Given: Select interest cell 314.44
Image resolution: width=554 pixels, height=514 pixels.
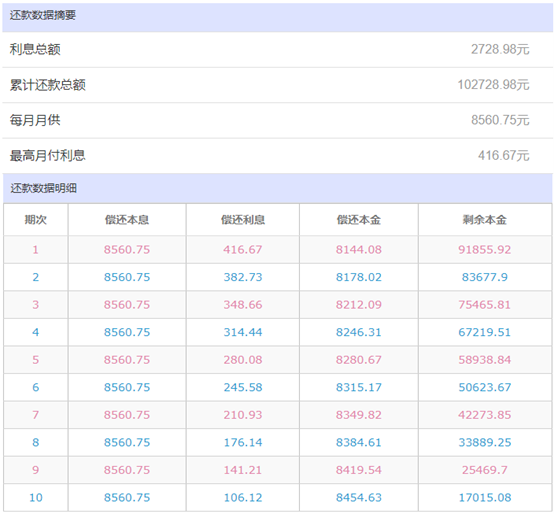Looking at the screenshot, I should pos(243,332).
